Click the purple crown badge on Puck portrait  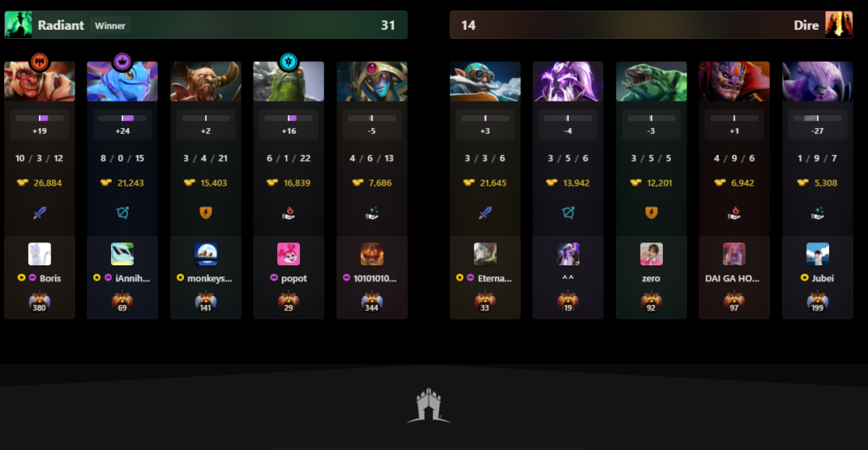tap(122, 61)
